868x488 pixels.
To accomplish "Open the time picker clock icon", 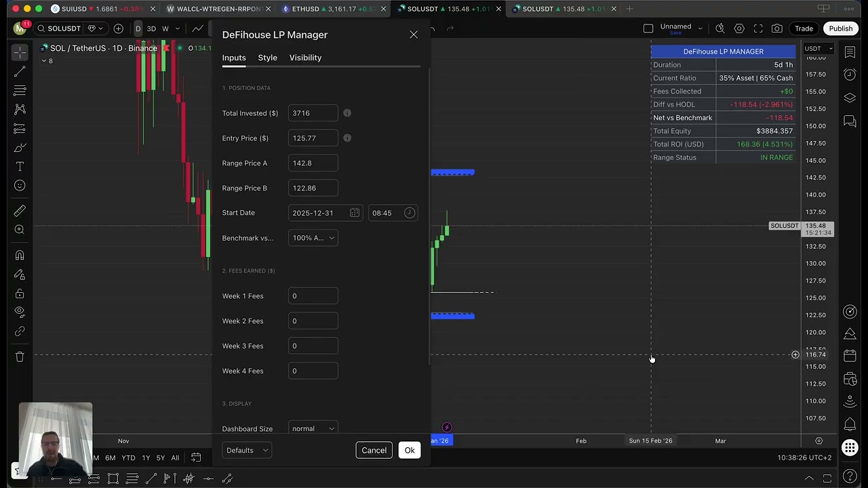I will [x=410, y=213].
